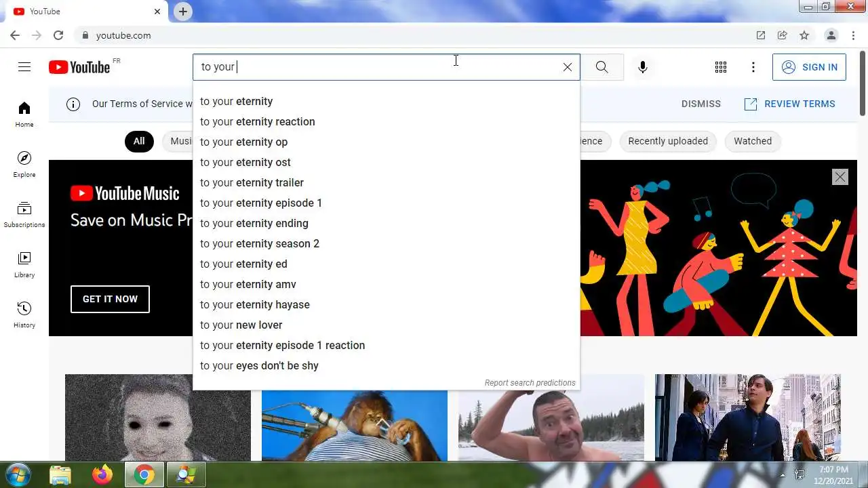This screenshot has width=868, height=488.
Task: Click the SIGN IN button
Action: click(x=809, y=67)
